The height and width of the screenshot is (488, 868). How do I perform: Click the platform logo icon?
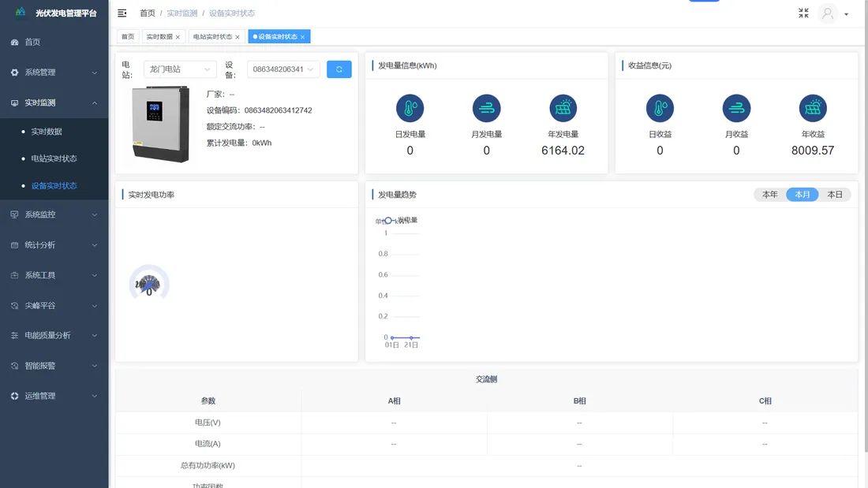tap(21, 12)
